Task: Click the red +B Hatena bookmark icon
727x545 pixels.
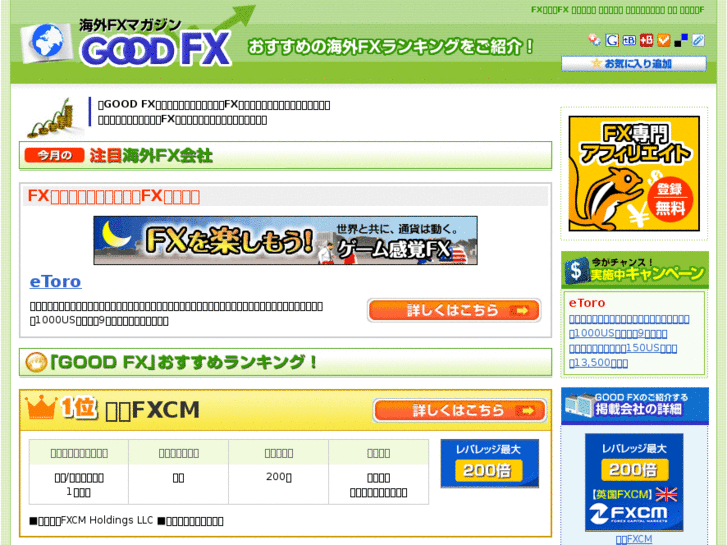Action: point(646,40)
